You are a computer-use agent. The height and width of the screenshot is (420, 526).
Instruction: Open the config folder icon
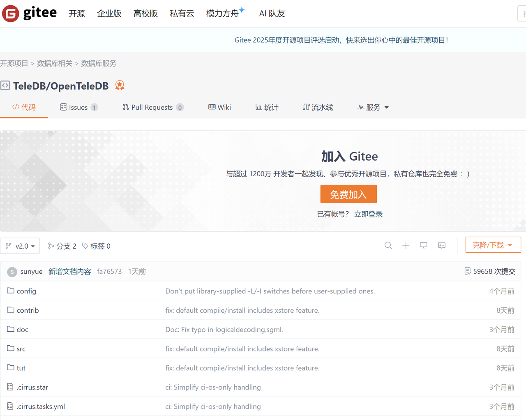pos(11,291)
